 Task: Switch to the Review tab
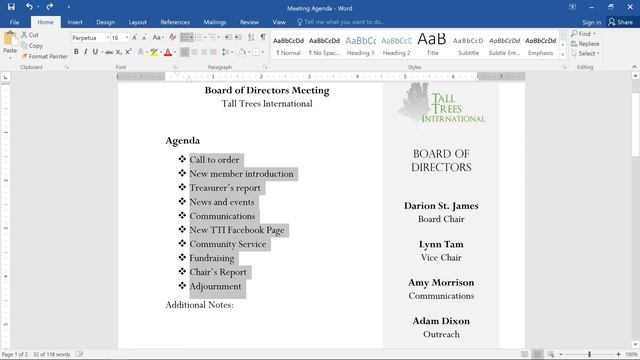click(x=249, y=22)
